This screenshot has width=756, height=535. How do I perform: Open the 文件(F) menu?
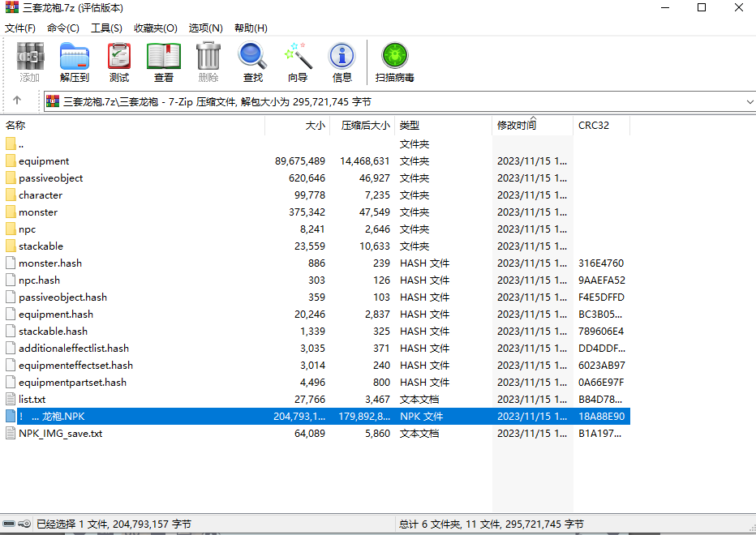click(x=20, y=28)
